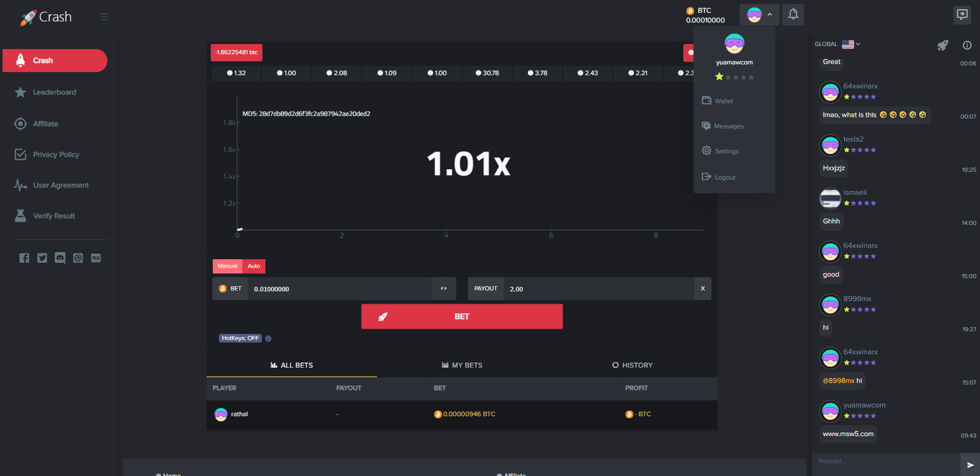This screenshot has width=980, height=476.
Task: Toggle the hamburger sidebar menu
Action: (x=104, y=17)
